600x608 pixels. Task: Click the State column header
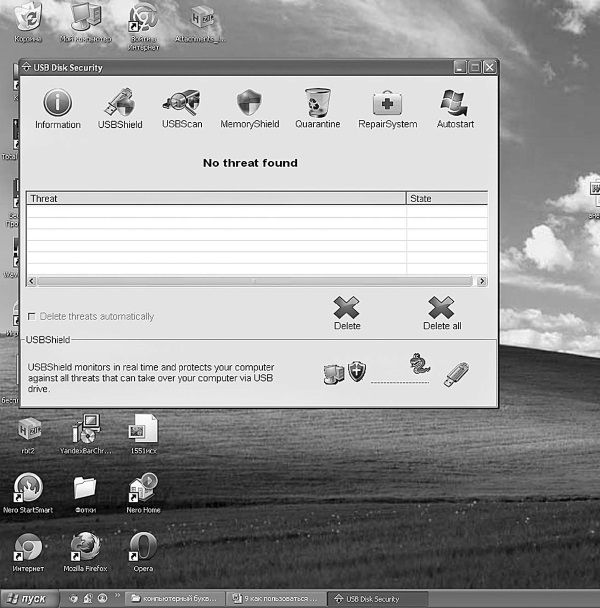coord(446,199)
